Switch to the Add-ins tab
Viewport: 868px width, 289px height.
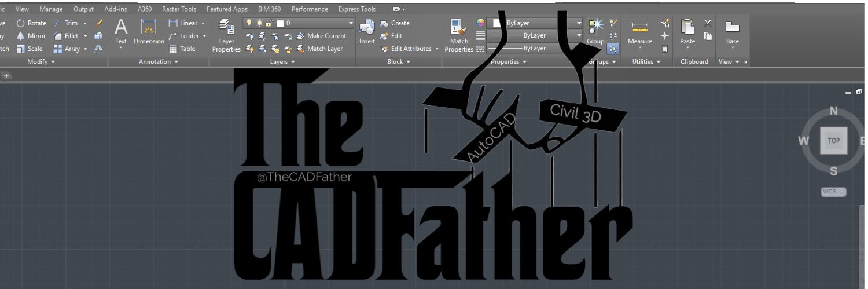click(x=116, y=9)
